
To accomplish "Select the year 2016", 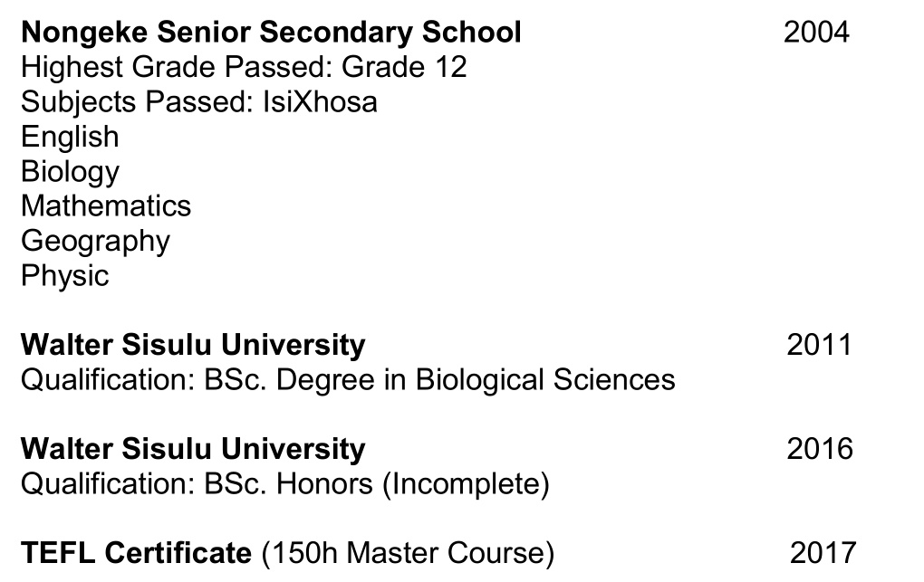I will (x=819, y=449).
